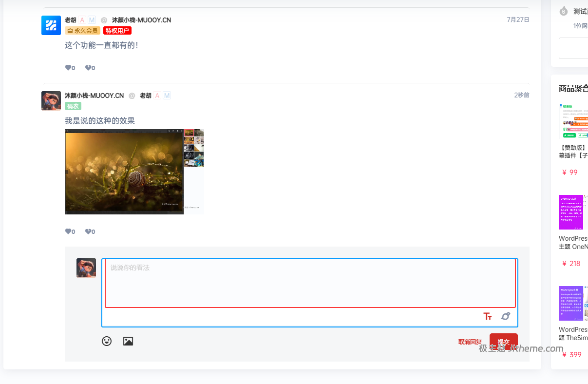Click 沐颜小栈's cartoon avatar in second comment
This screenshot has height=384, width=588.
coord(51,101)
